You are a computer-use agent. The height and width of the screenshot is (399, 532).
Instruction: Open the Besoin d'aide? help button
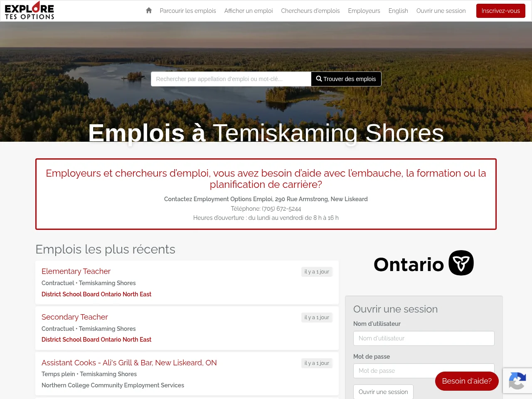(x=467, y=381)
